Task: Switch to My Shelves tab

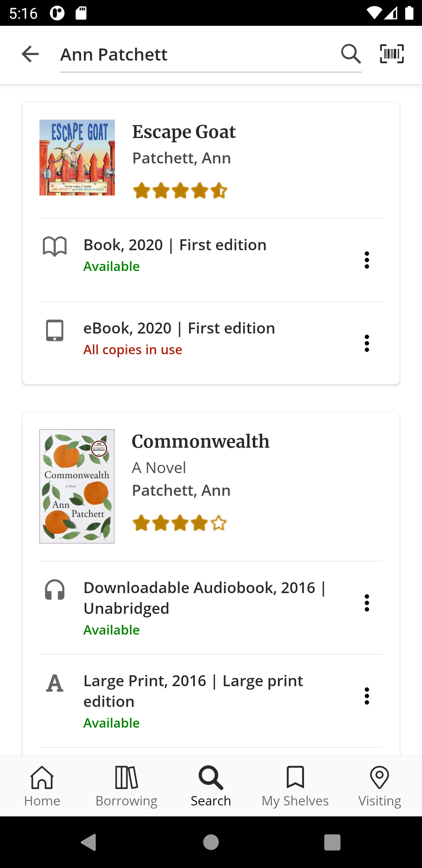Action: (295, 786)
